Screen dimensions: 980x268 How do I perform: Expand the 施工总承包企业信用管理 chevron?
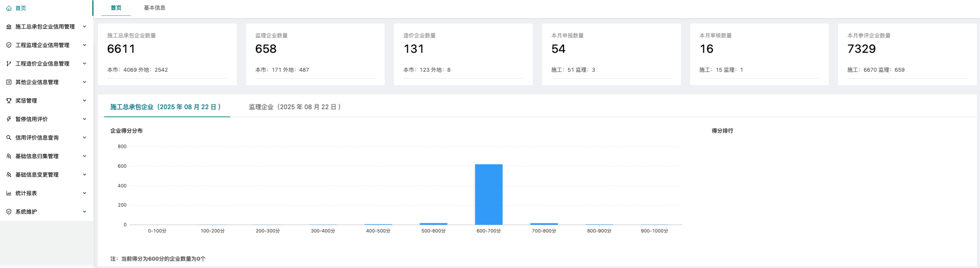[x=84, y=27]
